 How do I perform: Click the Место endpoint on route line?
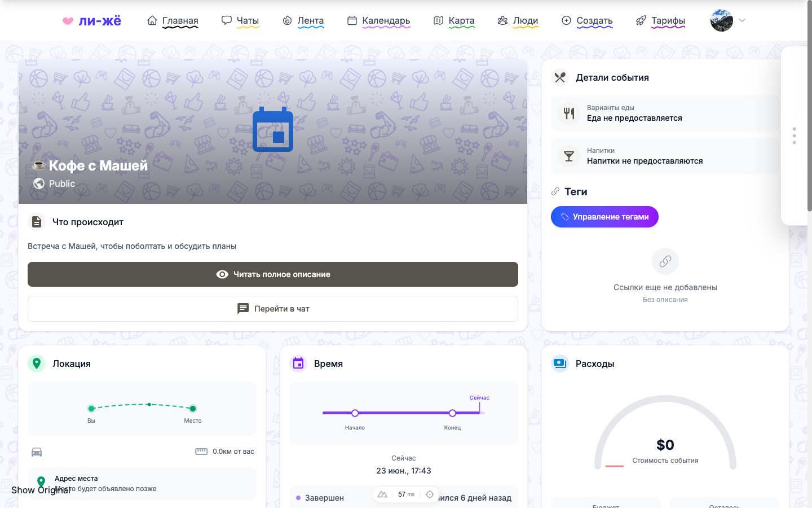(x=193, y=409)
